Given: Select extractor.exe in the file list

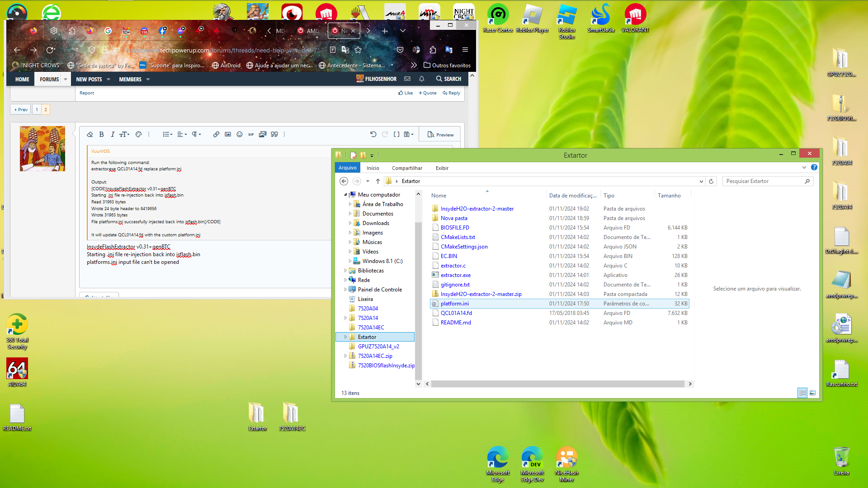Looking at the screenshot, I should pos(455,275).
